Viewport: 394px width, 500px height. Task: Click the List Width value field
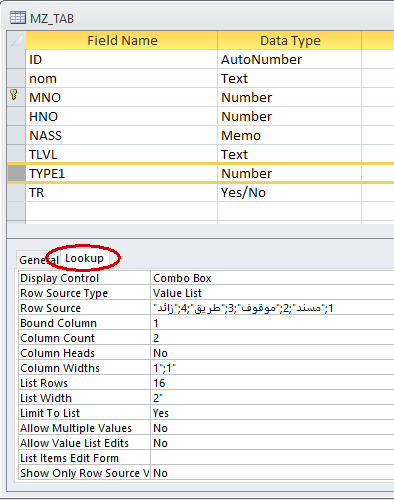tap(272, 398)
